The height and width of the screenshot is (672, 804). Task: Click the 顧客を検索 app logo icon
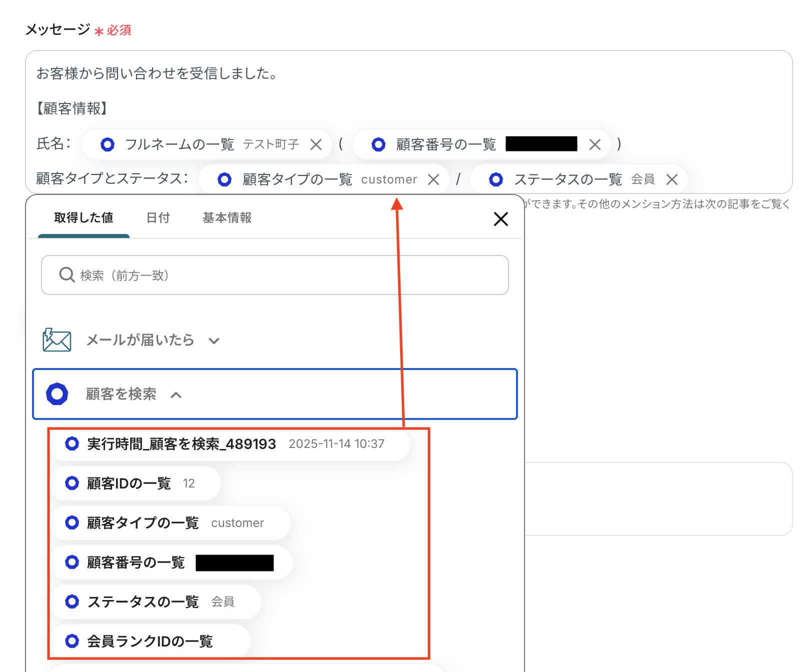pos(57,394)
